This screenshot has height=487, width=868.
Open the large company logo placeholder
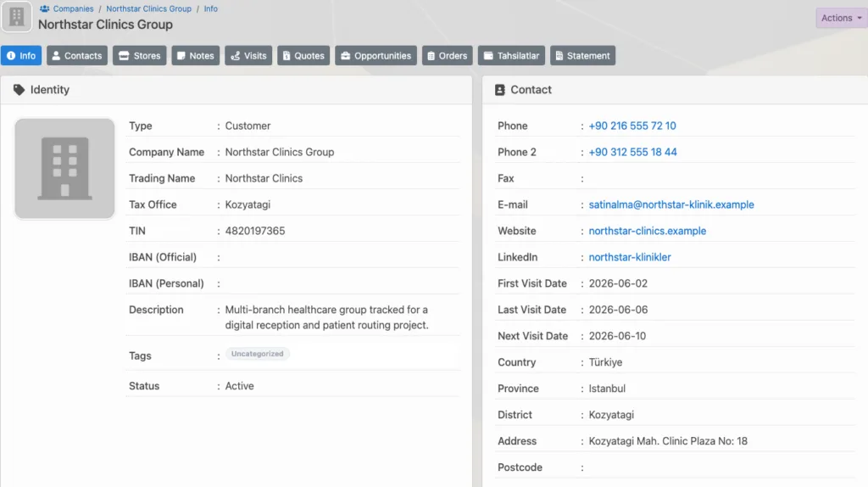coord(64,169)
